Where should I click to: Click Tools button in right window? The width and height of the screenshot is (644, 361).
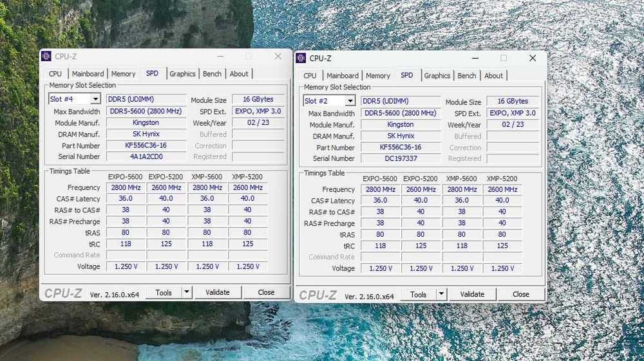418,295
